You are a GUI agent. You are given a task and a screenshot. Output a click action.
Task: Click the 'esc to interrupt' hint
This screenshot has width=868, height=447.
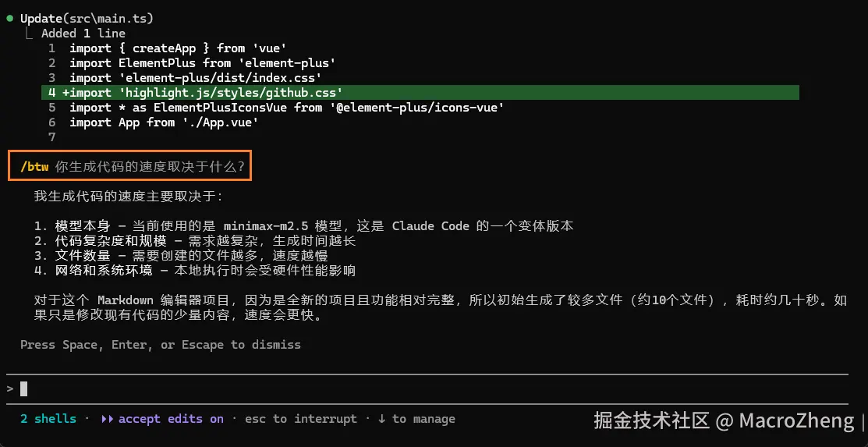(300, 419)
